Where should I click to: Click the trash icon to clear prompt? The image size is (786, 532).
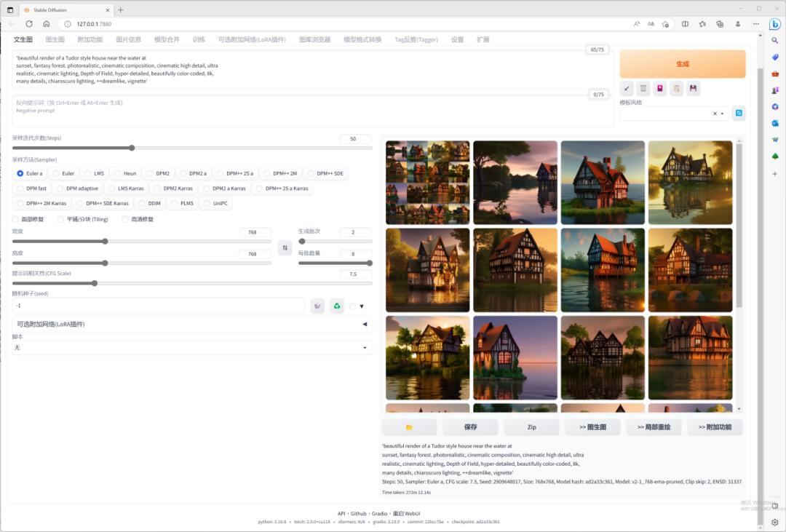pos(643,88)
